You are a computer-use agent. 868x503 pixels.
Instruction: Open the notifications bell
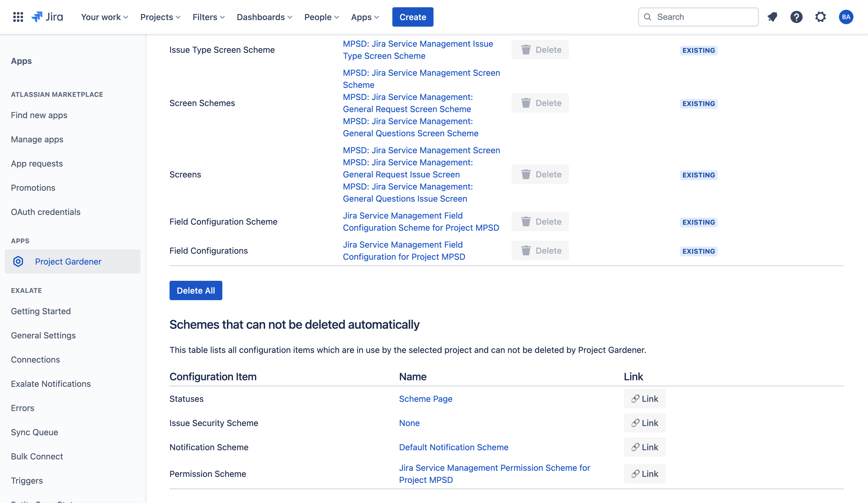(x=772, y=17)
